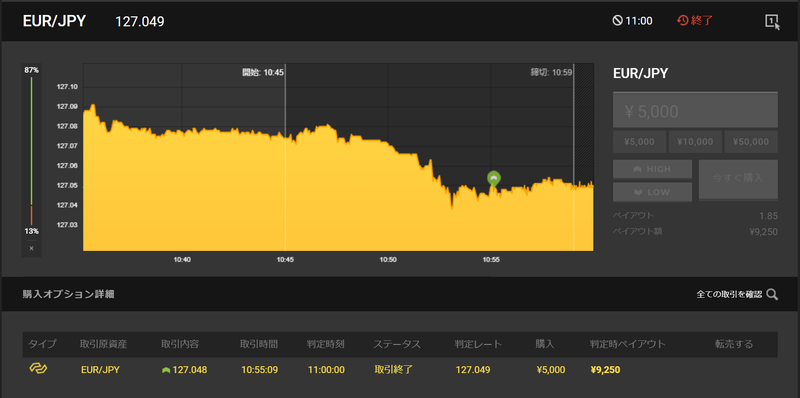Click the 127.049 judgment rate cell
The height and width of the screenshot is (398, 800).
pyautogui.click(x=473, y=370)
